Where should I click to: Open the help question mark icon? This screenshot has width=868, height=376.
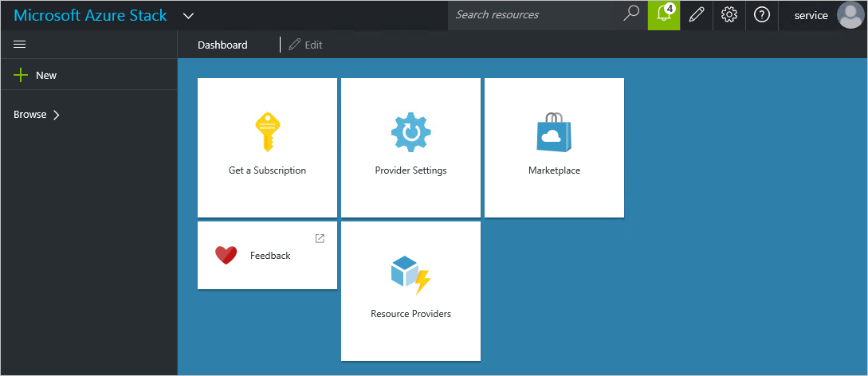(762, 15)
